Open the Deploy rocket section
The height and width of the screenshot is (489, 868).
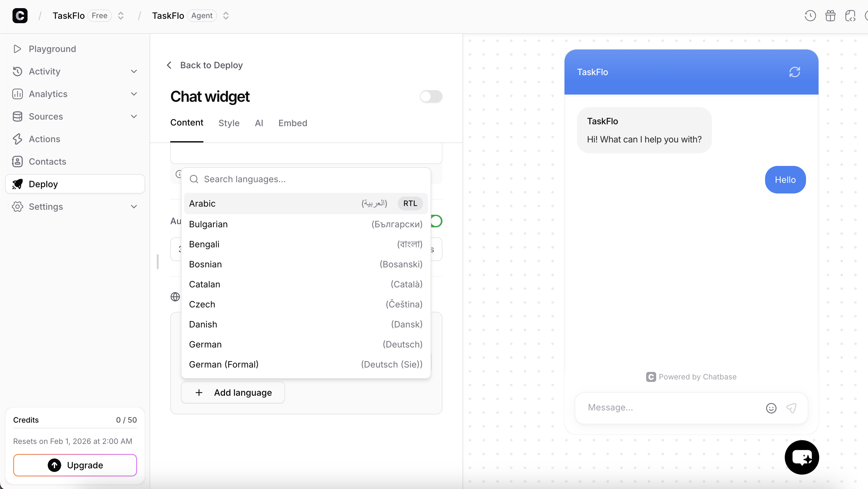(43, 184)
